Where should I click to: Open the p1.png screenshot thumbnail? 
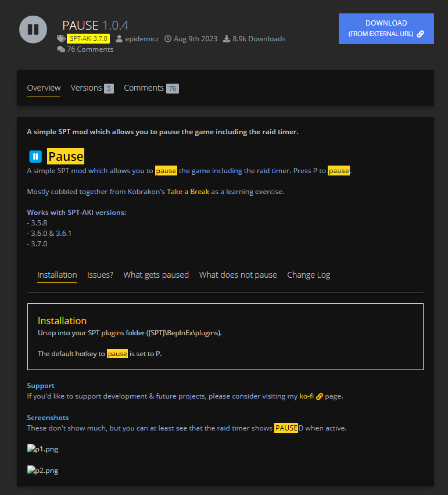[43, 449]
